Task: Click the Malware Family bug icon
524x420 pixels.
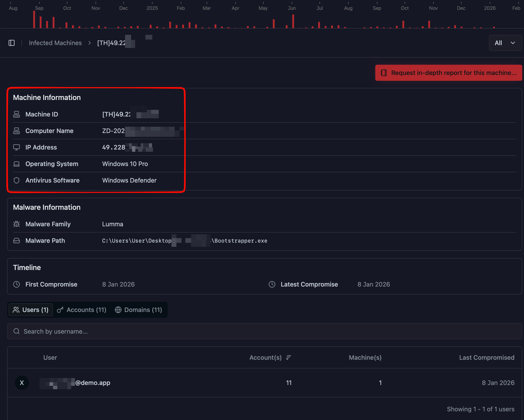Action: tap(17, 224)
